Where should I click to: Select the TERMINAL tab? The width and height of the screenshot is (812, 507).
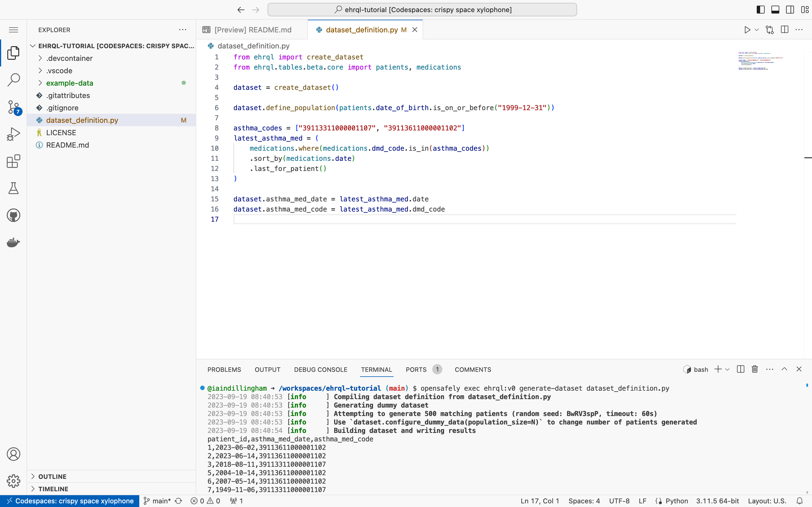[376, 369]
